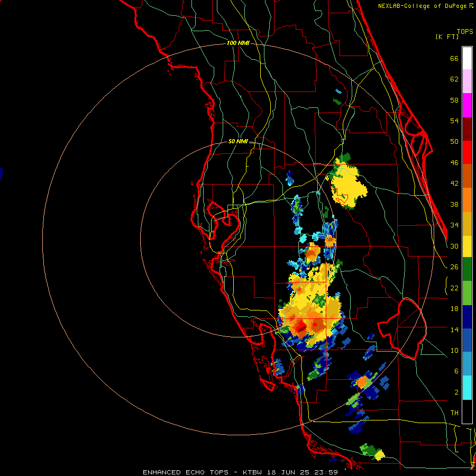Click the yellow cell at the bottom of map
The width and height of the screenshot is (476, 476).
pos(379,455)
